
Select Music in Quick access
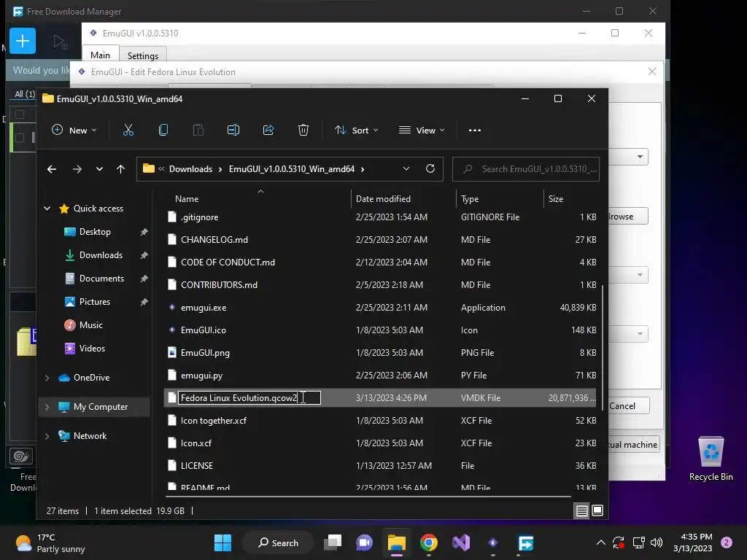click(90, 324)
